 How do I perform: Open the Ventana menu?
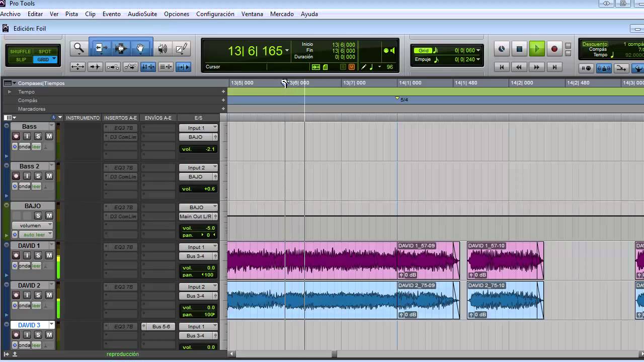pyautogui.click(x=252, y=14)
